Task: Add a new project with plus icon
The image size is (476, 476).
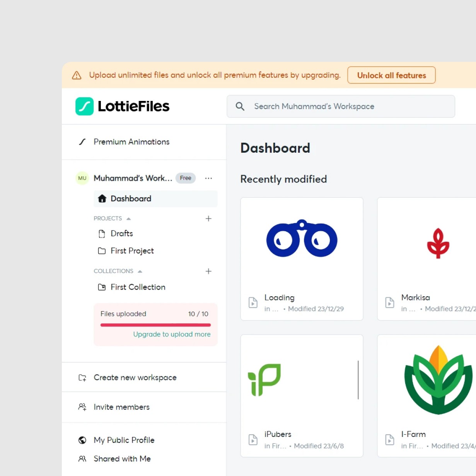Action: [208, 218]
